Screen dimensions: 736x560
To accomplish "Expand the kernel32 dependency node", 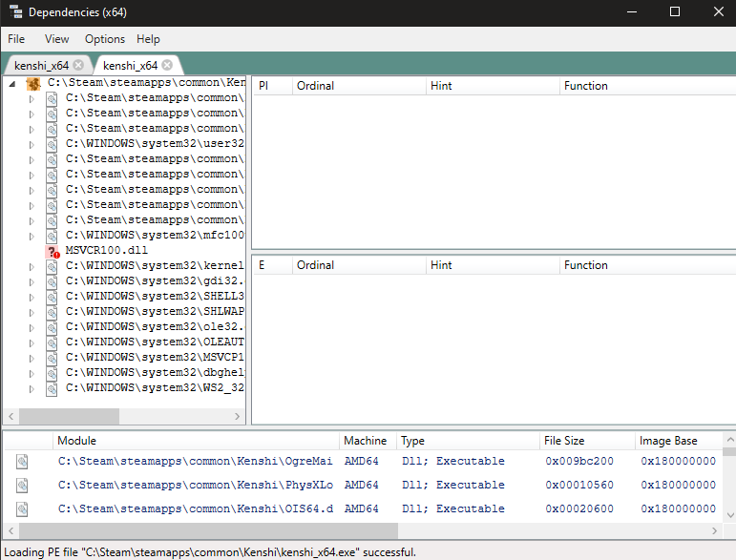I will click(32, 267).
